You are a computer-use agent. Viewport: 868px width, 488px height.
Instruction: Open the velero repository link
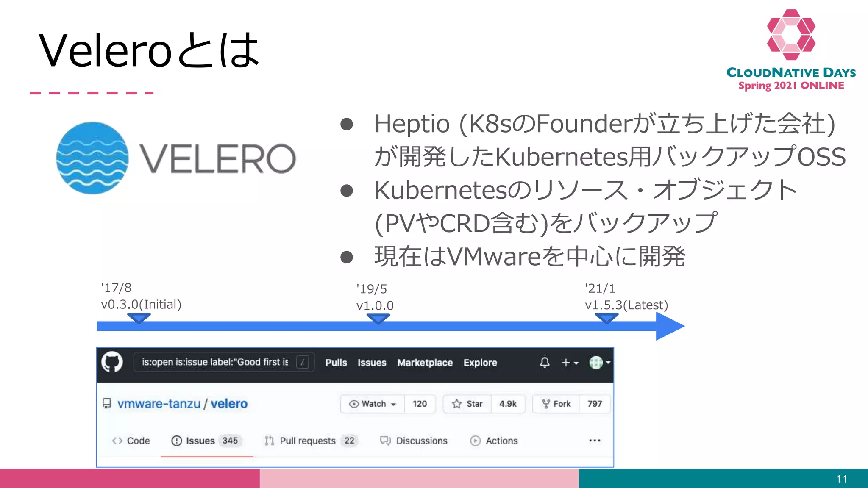pos(229,404)
